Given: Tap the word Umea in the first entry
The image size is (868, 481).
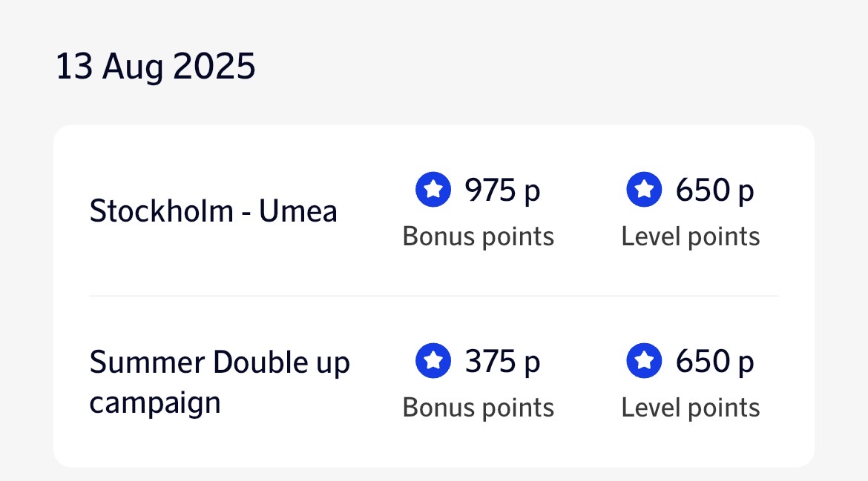Looking at the screenshot, I should [x=298, y=211].
